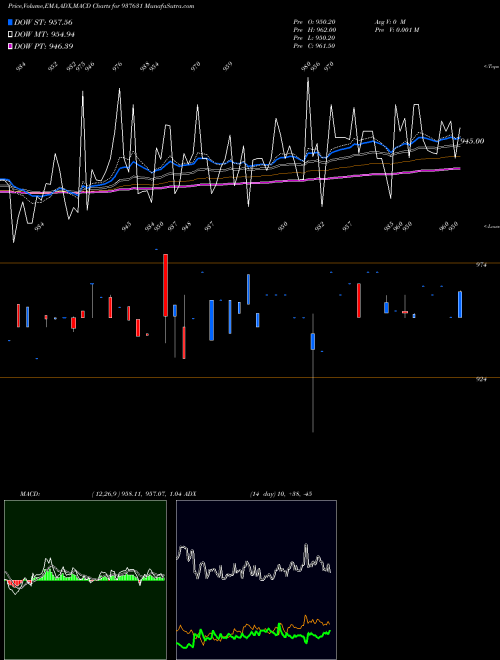The image size is (500, 660).
Task: Click the last blue candlestick on the right
Action: (x=460, y=304)
